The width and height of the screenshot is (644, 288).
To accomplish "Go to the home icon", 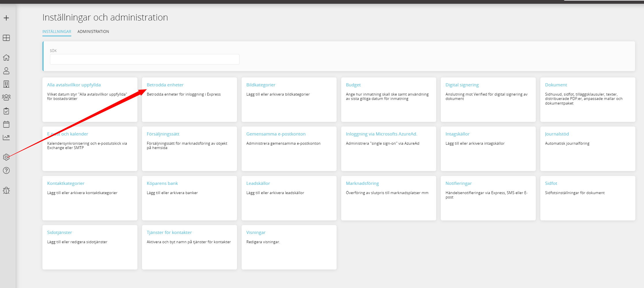I will tap(6, 57).
